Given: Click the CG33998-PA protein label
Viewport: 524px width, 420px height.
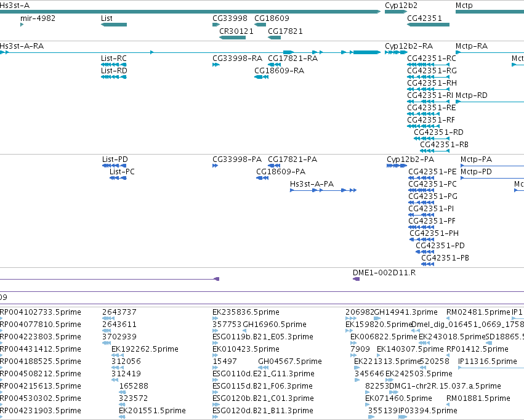Looking at the screenshot, I should [237, 160].
